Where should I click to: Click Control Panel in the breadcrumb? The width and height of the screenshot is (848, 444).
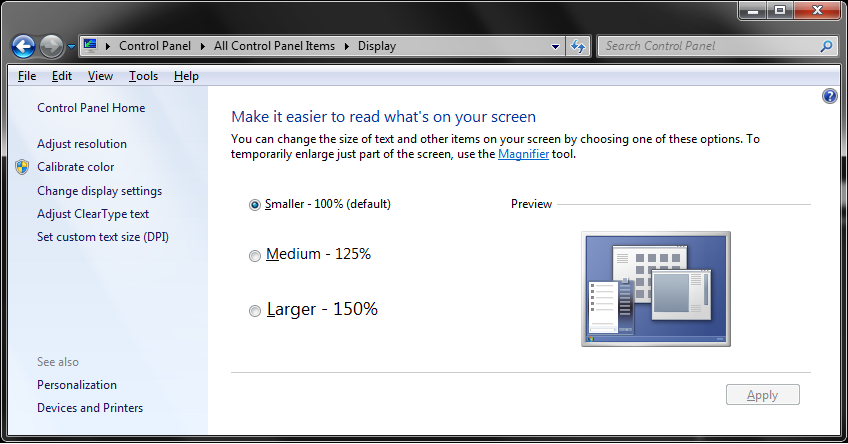click(x=155, y=46)
